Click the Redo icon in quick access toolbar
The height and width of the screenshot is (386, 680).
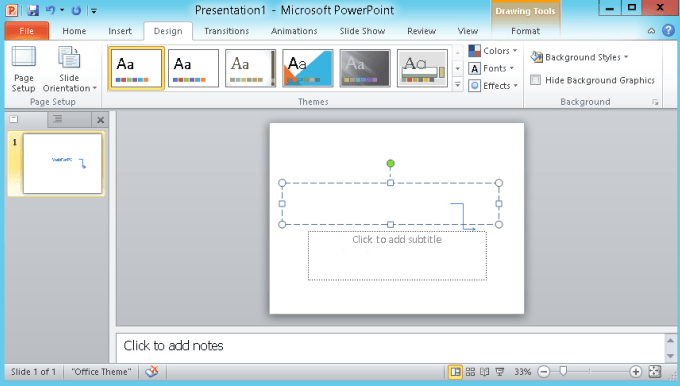(x=76, y=10)
